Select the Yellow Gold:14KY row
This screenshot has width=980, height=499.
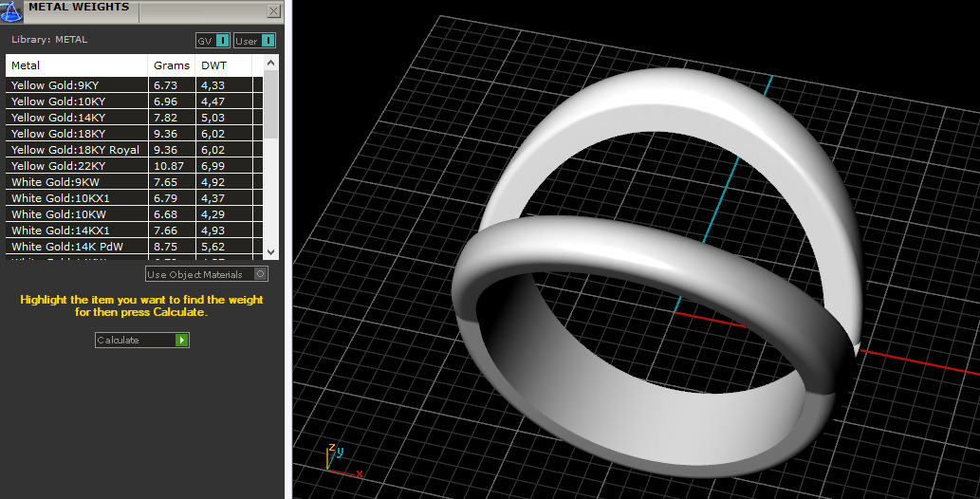point(134,118)
